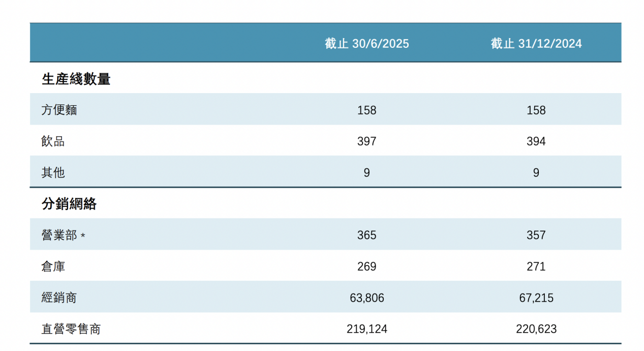Click the 飲品 value 397
Viewport: 644px width, 351px height.
(367, 141)
